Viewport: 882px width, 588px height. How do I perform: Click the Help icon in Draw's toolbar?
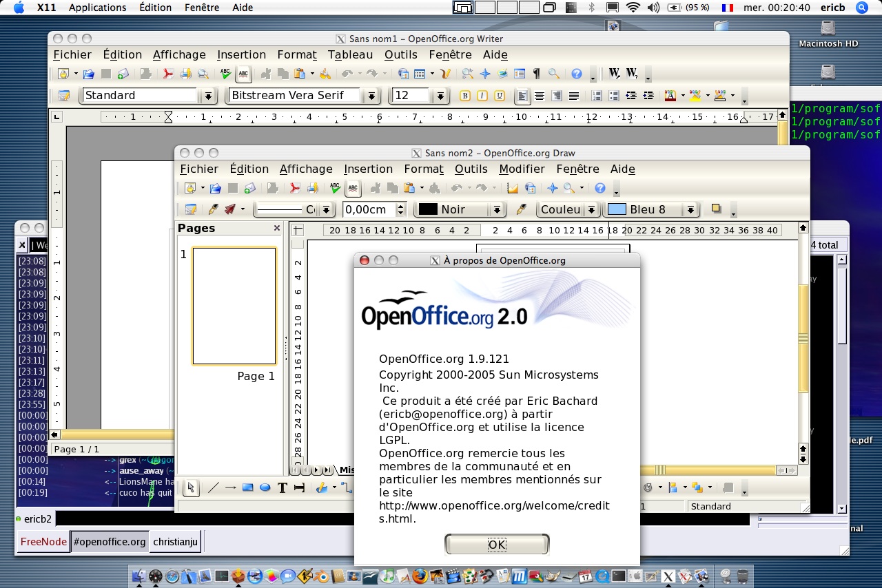click(600, 188)
